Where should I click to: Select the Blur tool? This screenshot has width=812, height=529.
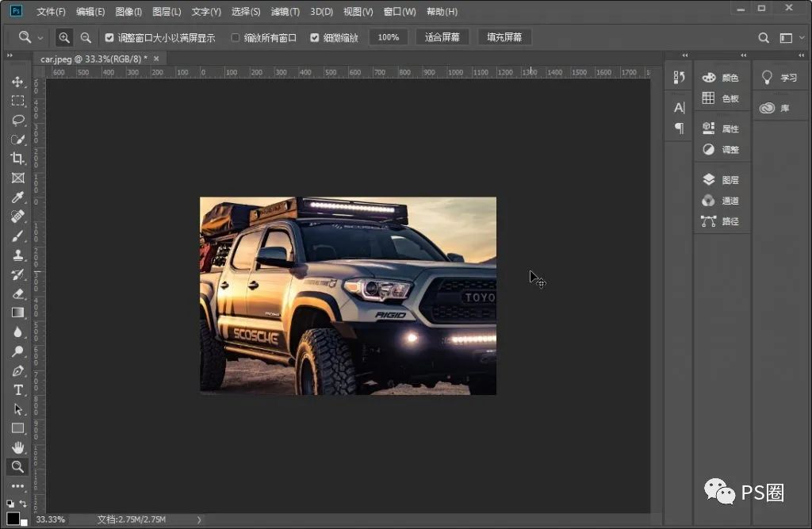point(17,332)
